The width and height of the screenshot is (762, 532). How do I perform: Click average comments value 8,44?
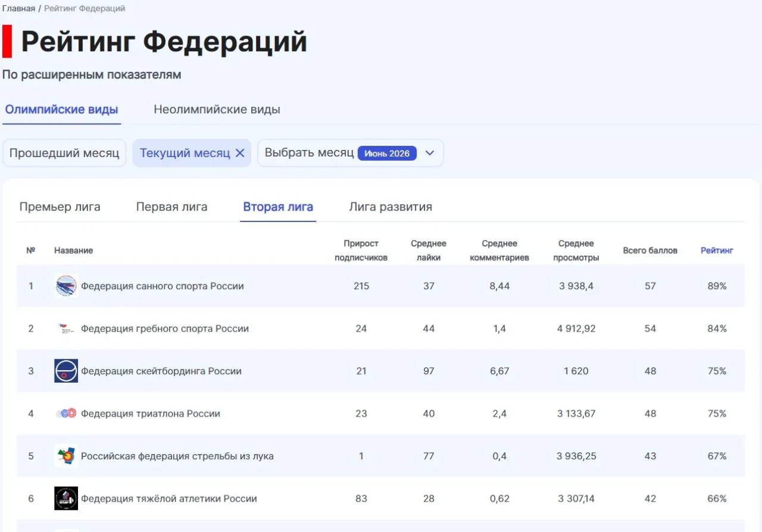point(499,286)
